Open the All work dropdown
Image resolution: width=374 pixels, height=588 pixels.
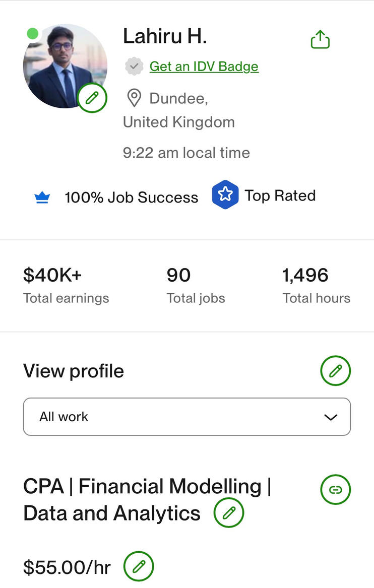pos(186,417)
